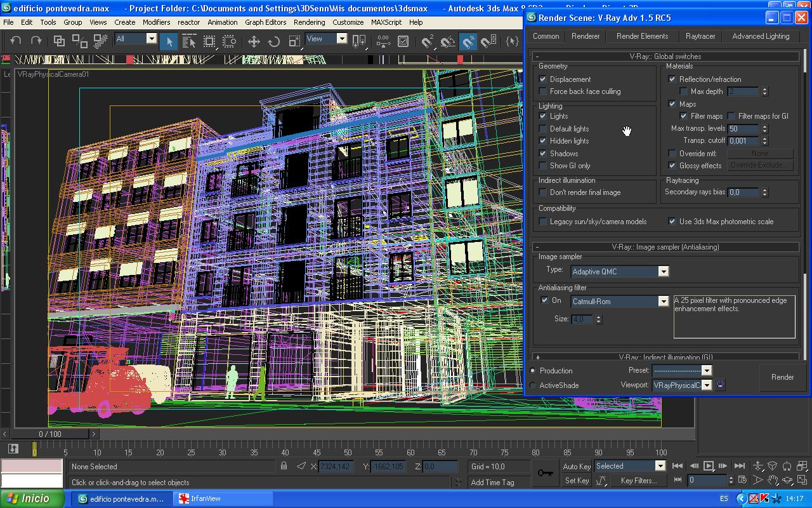Switch to the Common tab
The height and width of the screenshot is (508, 812).
(x=546, y=36)
